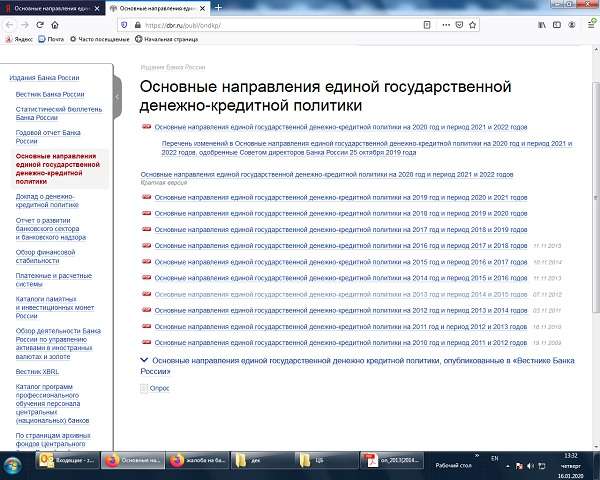Click PDF icon for the 2012 document
Image resolution: width=600 pixels, height=480 pixels.
pyautogui.click(x=147, y=310)
